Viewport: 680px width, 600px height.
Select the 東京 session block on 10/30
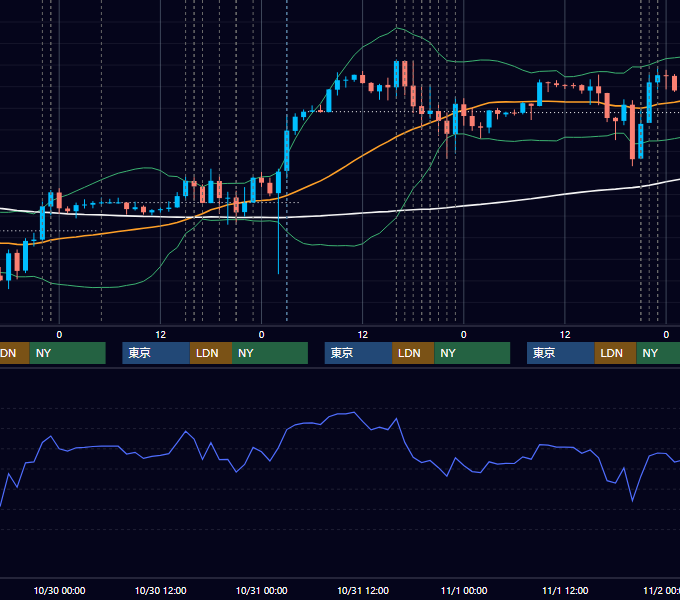(156, 353)
